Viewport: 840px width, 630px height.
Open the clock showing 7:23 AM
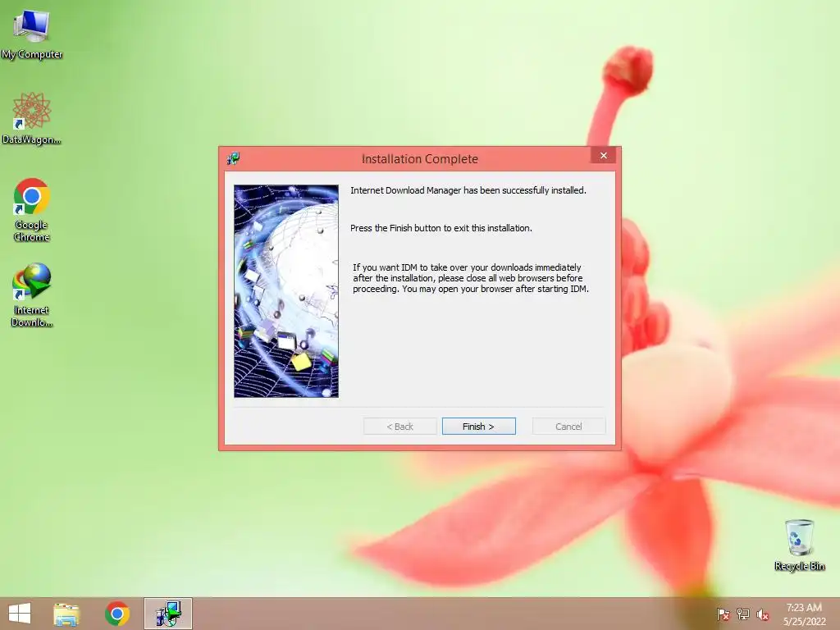804,614
